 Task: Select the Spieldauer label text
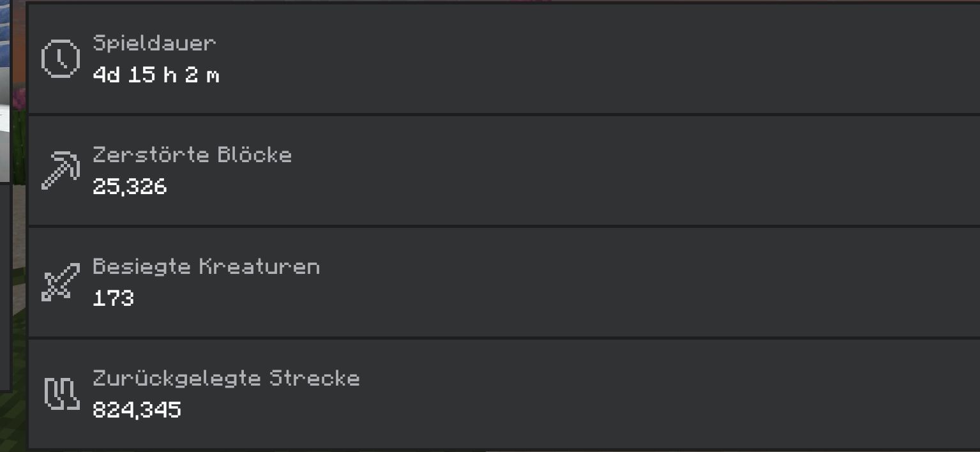pos(155,43)
